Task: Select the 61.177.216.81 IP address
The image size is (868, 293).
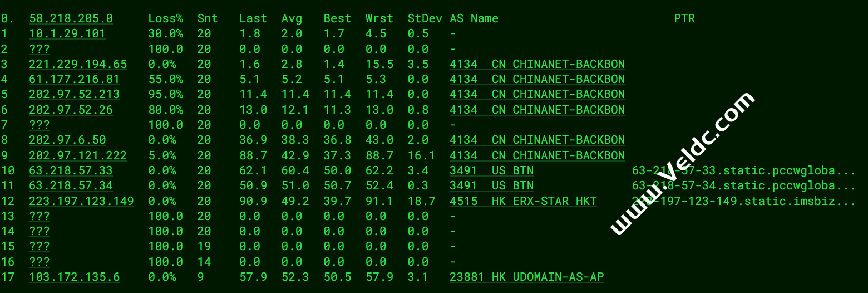Action: [75, 79]
